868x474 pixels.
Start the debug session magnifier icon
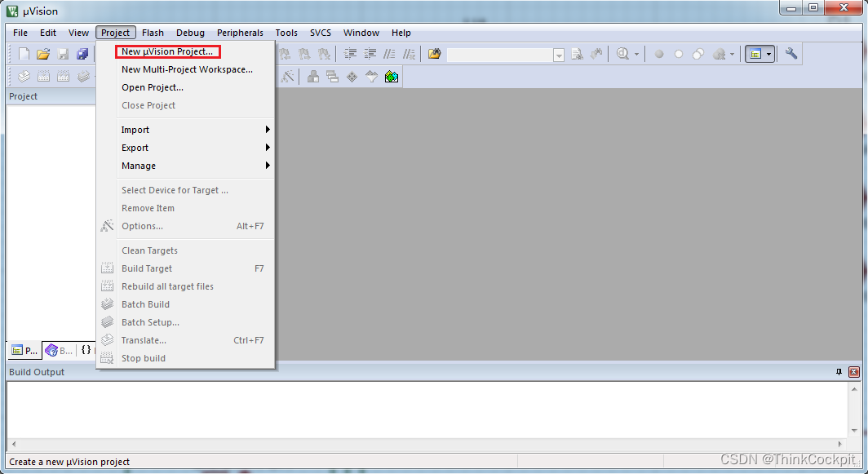click(x=623, y=54)
